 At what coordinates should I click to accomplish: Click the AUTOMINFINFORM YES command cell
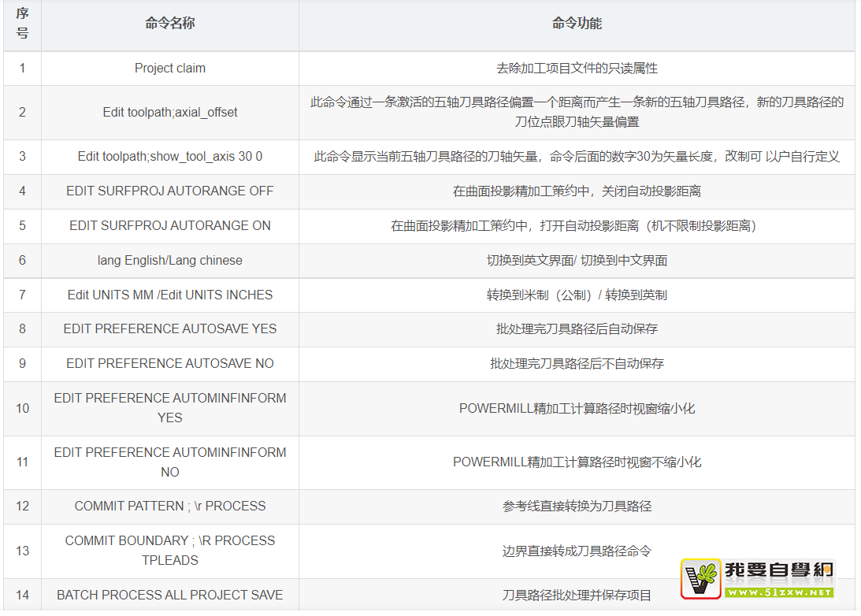[170, 408]
